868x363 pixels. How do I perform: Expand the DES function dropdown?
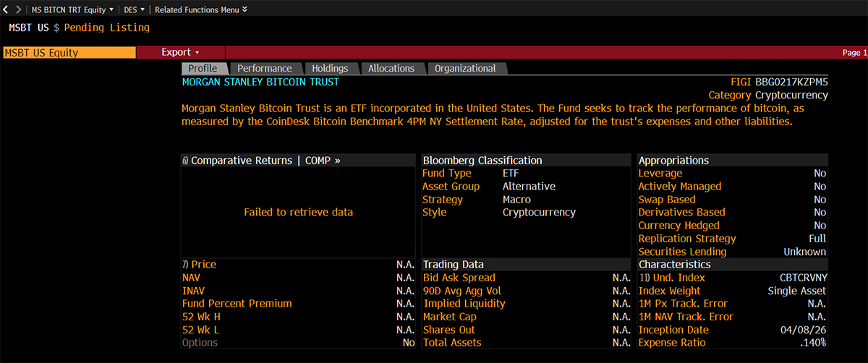tap(135, 9)
